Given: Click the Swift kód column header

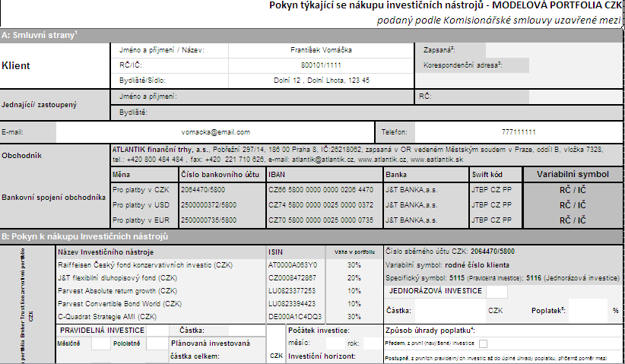Looking at the screenshot, I should click(x=496, y=175).
